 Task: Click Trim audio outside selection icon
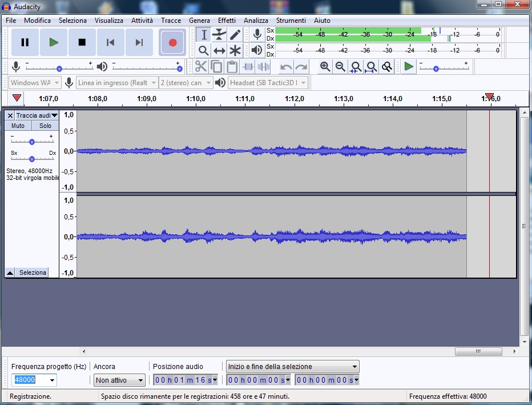click(248, 66)
